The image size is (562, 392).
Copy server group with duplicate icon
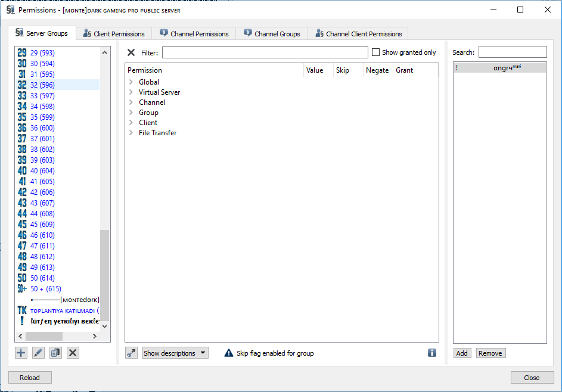pos(55,353)
